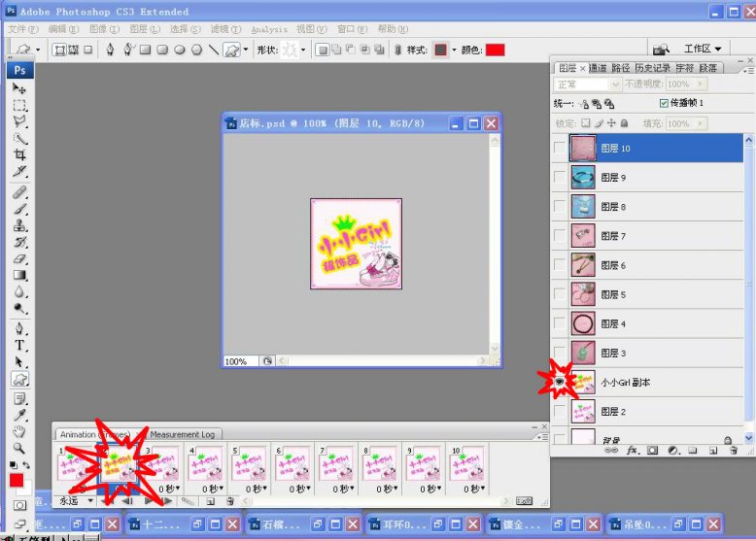The width and height of the screenshot is (756, 541).
Task: Toggle visibility of 图层 6
Action: (x=560, y=265)
